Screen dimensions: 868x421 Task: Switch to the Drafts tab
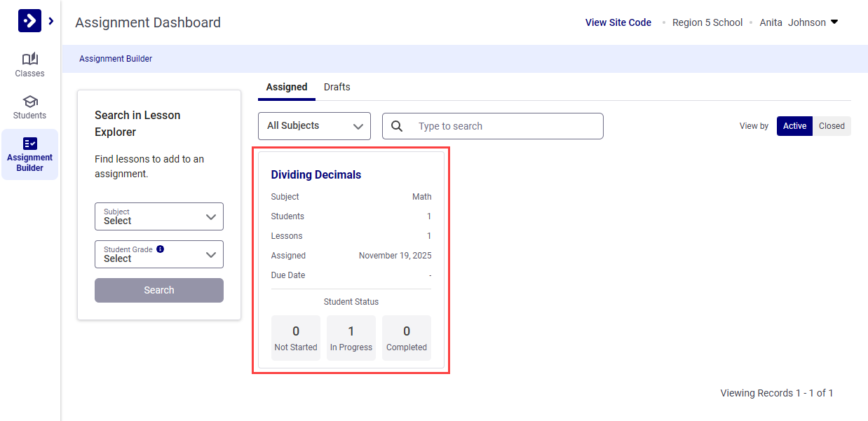[x=337, y=87]
